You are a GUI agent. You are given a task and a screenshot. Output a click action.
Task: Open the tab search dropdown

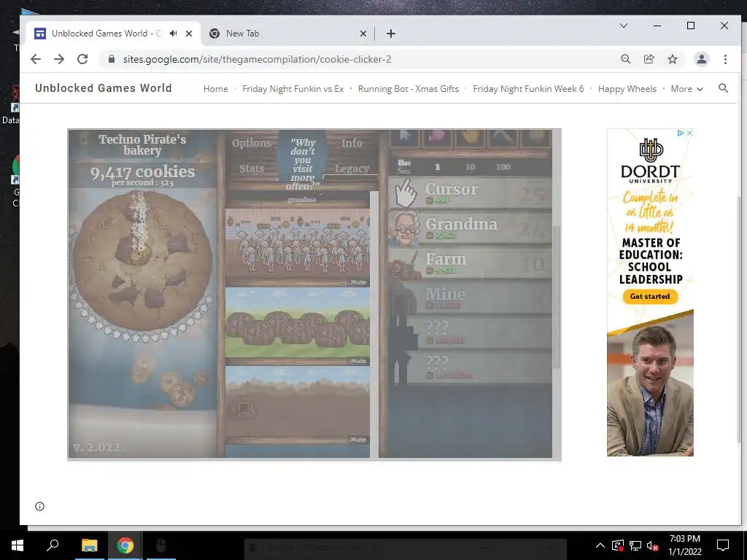(x=623, y=26)
